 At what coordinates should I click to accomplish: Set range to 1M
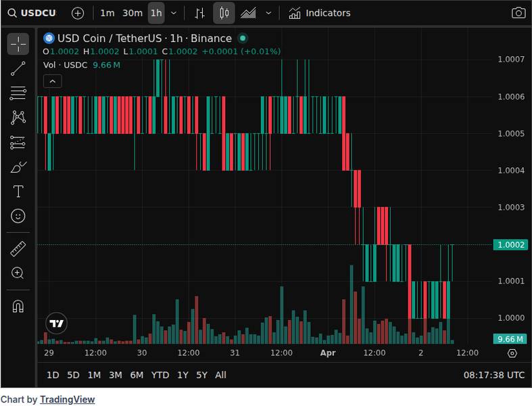pyautogui.click(x=94, y=375)
